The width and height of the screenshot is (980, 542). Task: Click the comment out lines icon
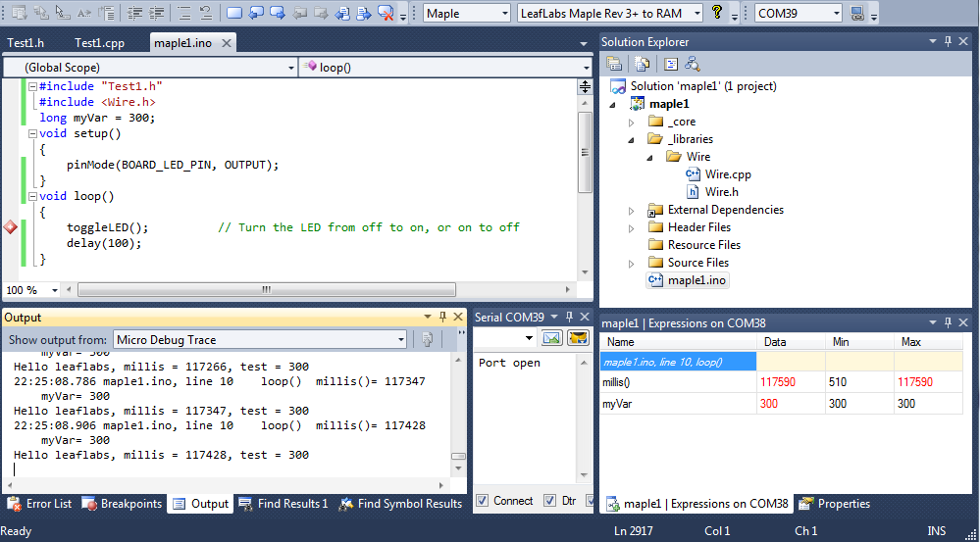point(183,12)
